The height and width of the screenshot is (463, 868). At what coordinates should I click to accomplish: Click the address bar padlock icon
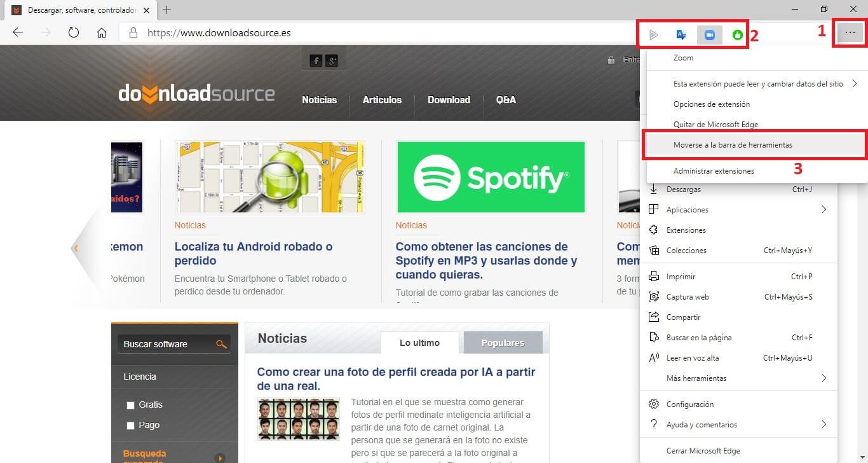(133, 32)
